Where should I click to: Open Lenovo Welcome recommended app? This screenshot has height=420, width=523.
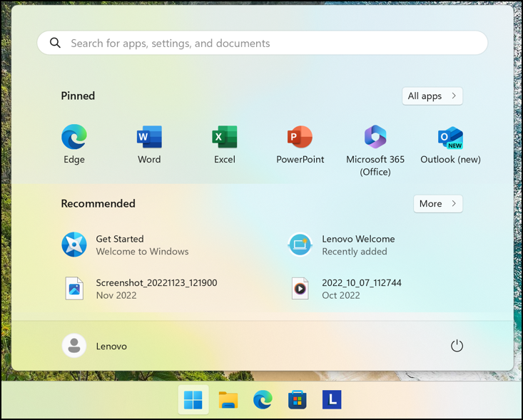tap(341, 245)
